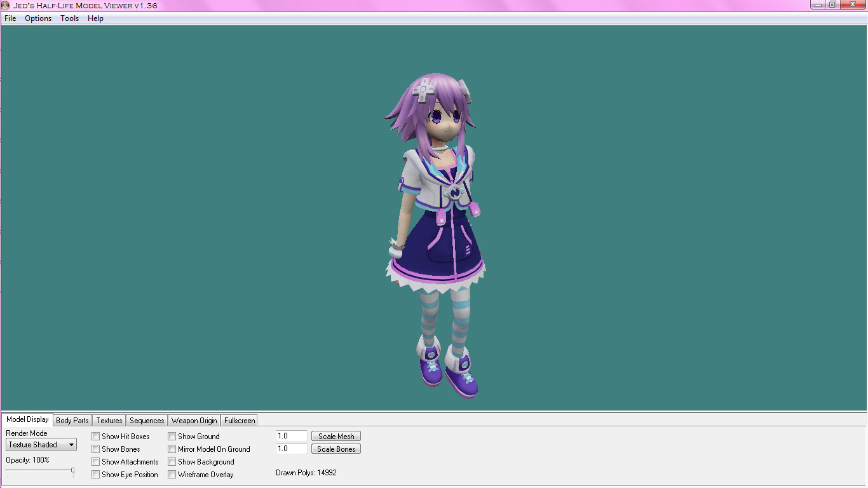This screenshot has width=868, height=488.
Task: Open the Sequences tab
Action: [x=146, y=420]
